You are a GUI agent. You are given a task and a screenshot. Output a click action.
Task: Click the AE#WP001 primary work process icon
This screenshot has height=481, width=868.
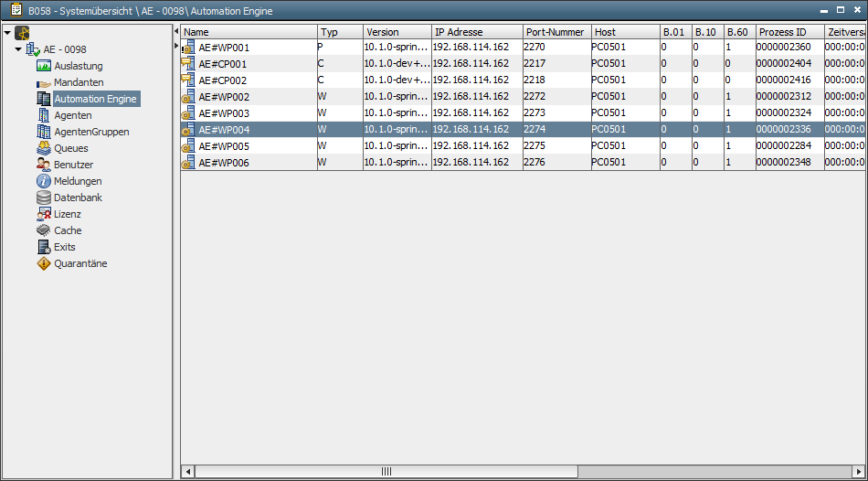click(188, 48)
